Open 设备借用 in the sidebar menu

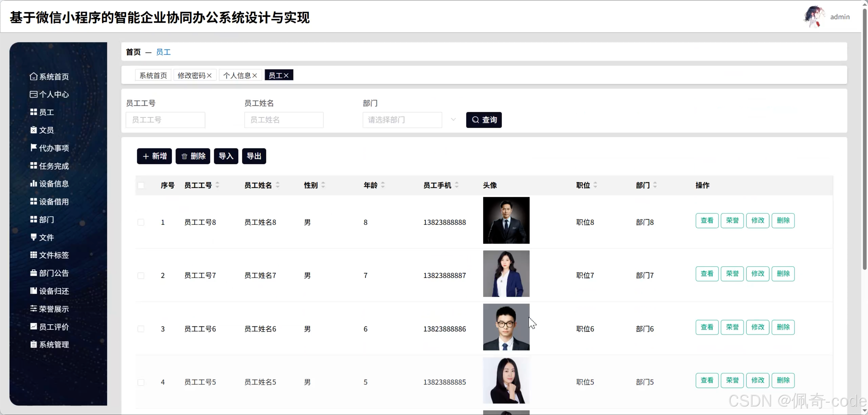pyautogui.click(x=53, y=202)
